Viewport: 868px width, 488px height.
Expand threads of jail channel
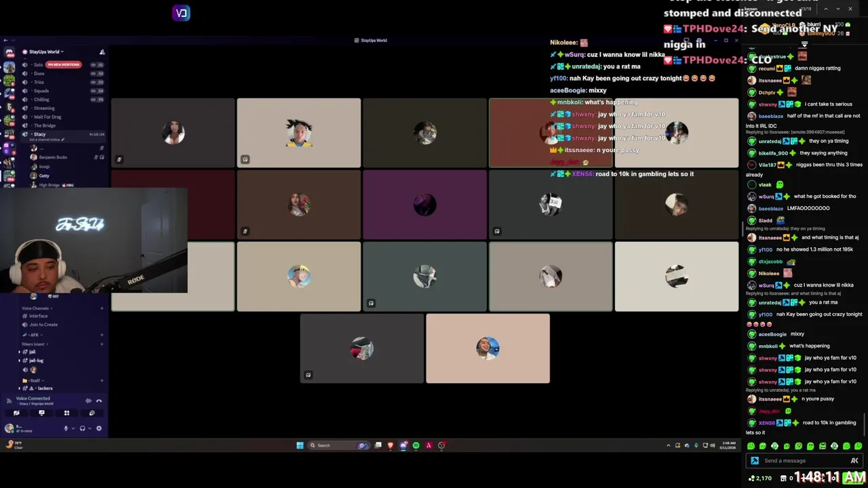point(19,352)
